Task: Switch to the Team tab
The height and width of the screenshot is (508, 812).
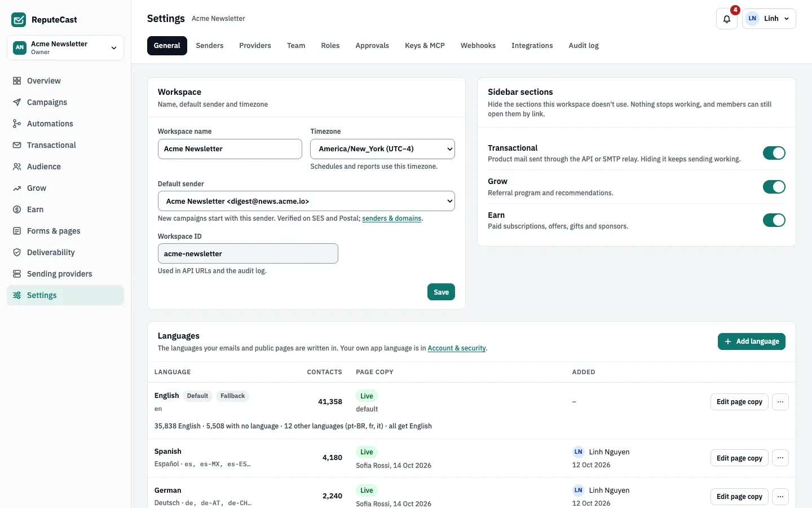Action: [x=296, y=46]
